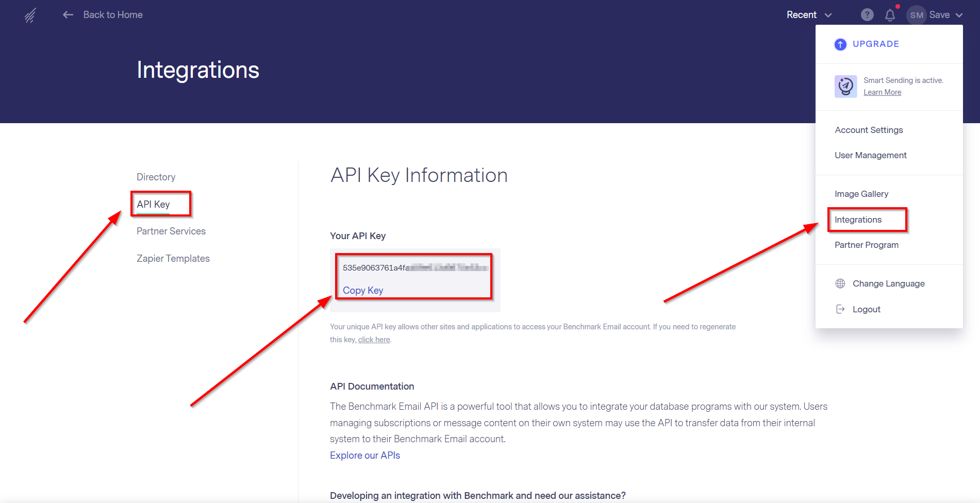Click the Copy Key link
Image resolution: width=980 pixels, height=503 pixels.
click(x=363, y=290)
